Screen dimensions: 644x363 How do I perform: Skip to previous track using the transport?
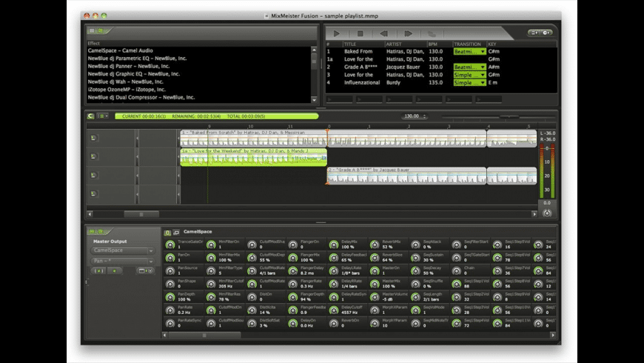click(384, 33)
